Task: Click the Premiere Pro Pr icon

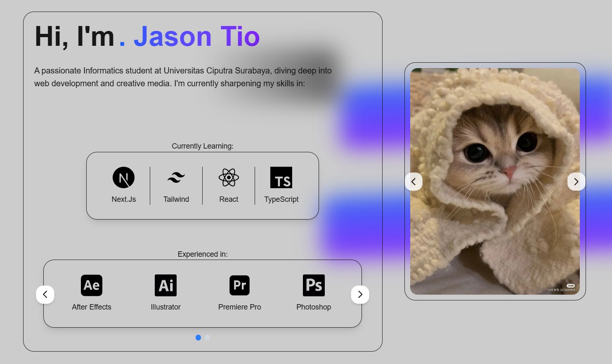Action: click(x=240, y=285)
